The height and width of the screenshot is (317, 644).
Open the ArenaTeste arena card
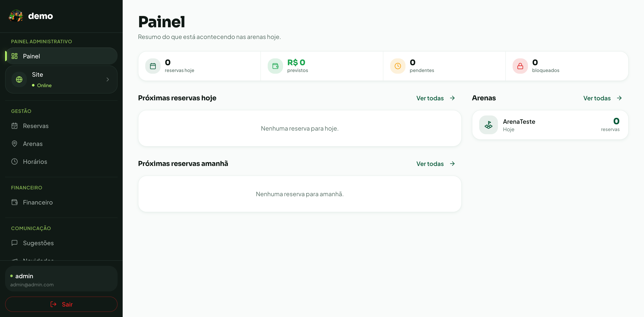click(550, 125)
